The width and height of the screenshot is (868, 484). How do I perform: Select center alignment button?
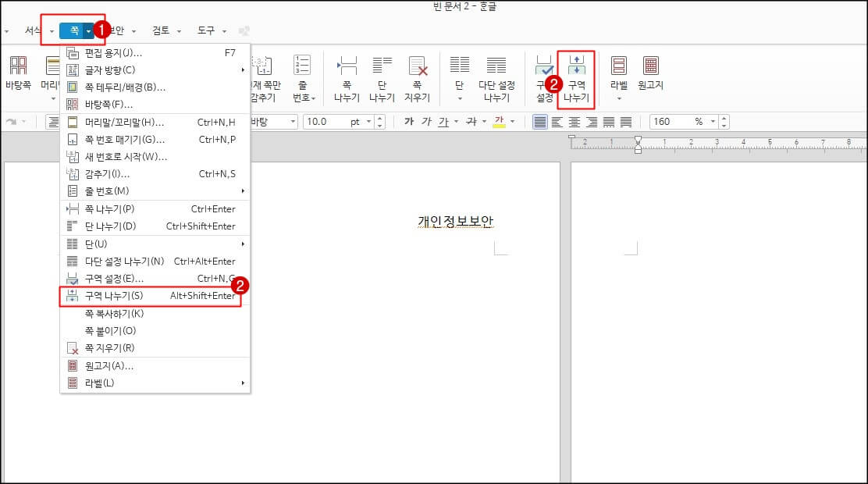[x=574, y=122]
